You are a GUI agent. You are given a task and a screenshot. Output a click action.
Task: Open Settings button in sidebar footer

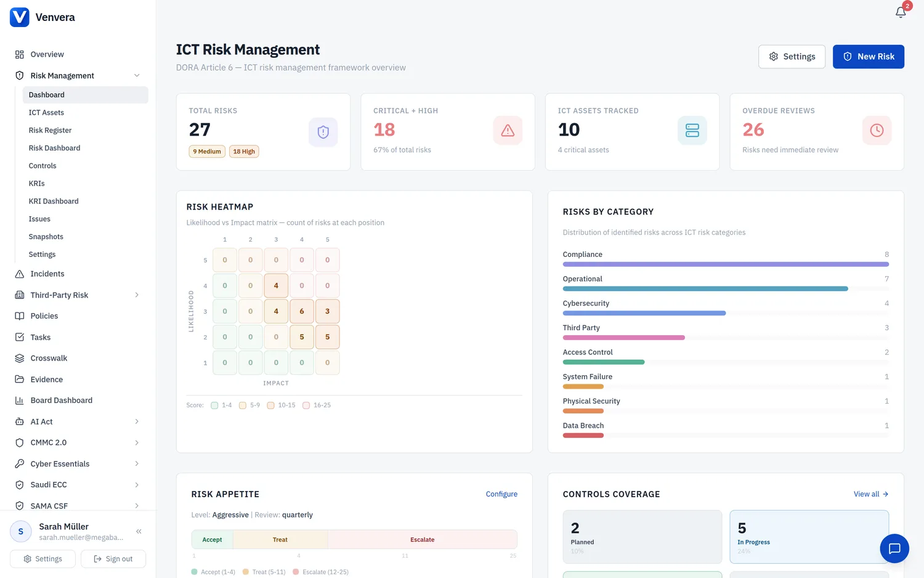(x=43, y=559)
